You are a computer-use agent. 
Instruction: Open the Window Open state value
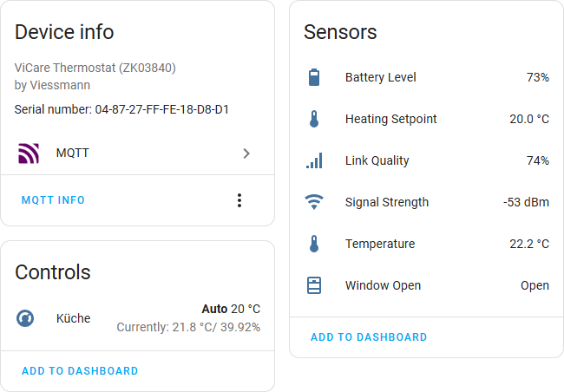[534, 285]
